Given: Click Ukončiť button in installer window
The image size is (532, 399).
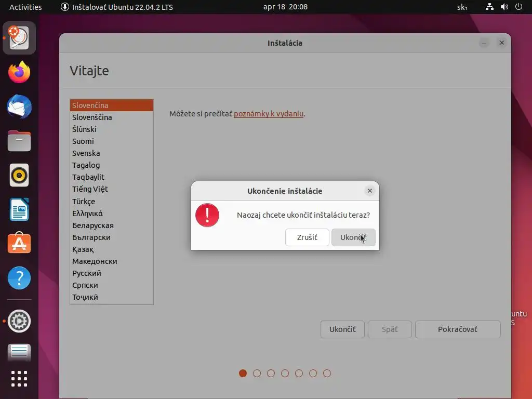Looking at the screenshot, I should (x=342, y=329).
